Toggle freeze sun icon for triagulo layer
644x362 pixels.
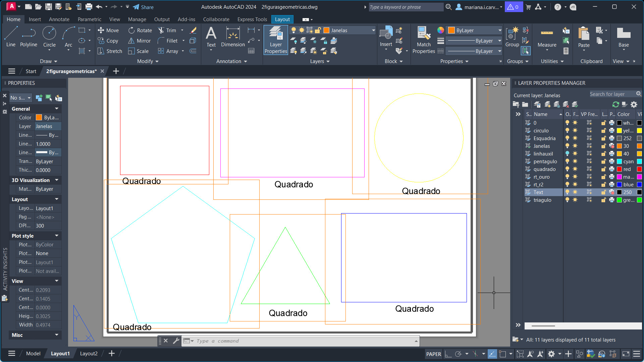[x=575, y=200]
